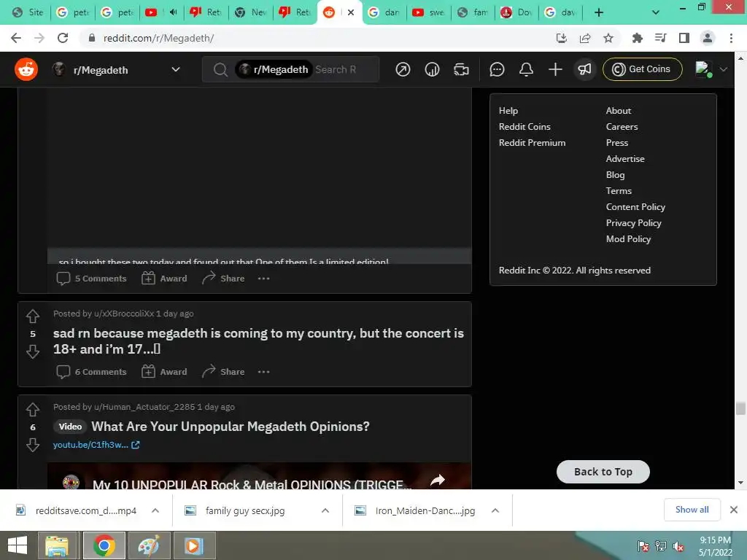747x560 pixels.
Task: Open 6 Comments on the sad rn post
Action: 91,371
